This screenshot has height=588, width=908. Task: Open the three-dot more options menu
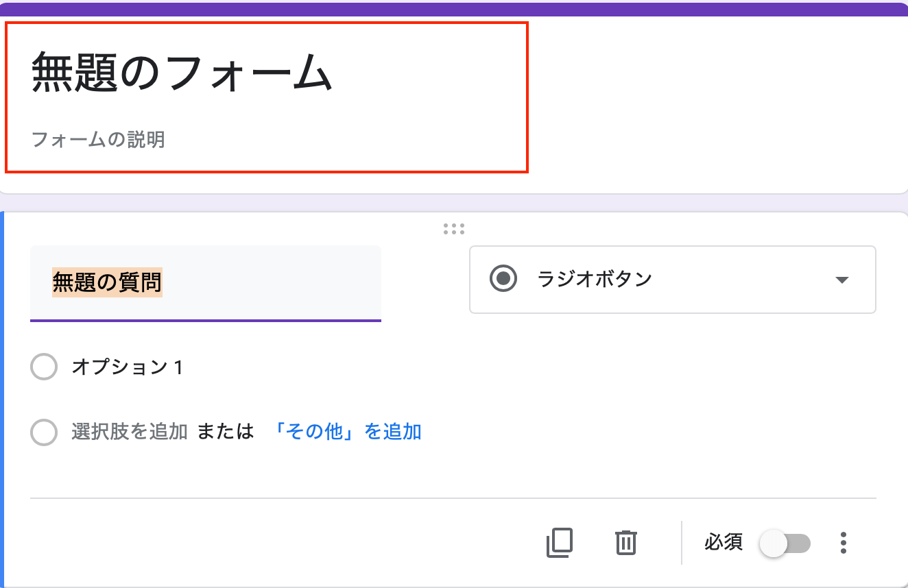coord(844,543)
